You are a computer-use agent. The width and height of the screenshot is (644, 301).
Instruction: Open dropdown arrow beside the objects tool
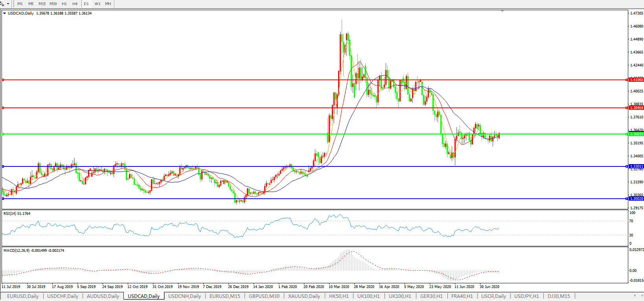(8, 4)
